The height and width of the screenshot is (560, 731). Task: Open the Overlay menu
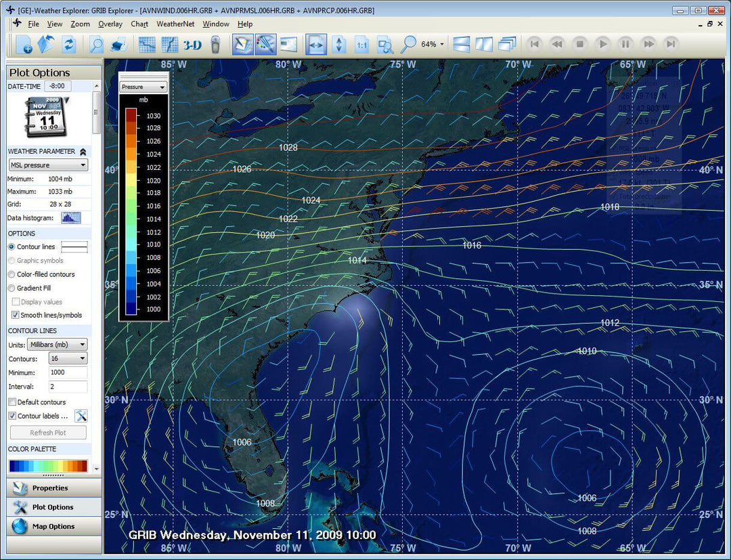110,24
